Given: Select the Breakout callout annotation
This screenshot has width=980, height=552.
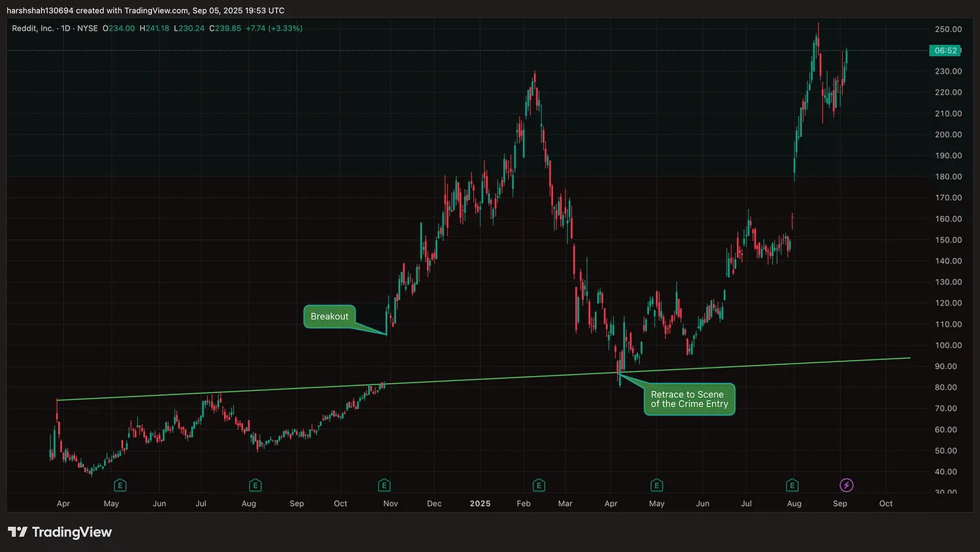Looking at the screenshot, I should [329, 317].
